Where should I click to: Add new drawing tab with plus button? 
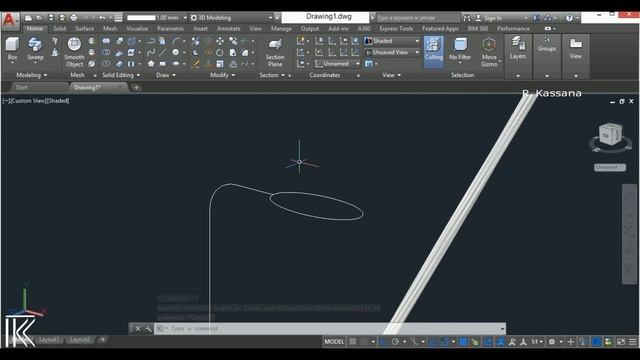(x=136, y=87)
